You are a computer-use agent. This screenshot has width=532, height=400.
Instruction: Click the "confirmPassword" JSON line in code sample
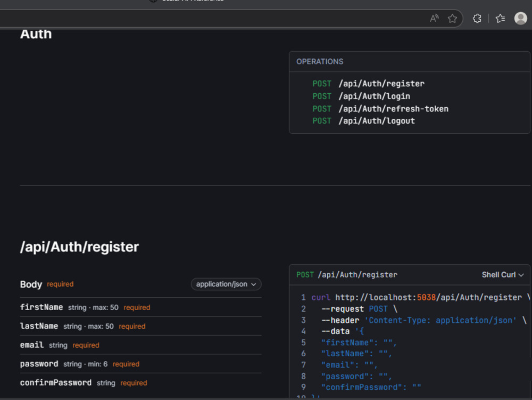(371, 387)
